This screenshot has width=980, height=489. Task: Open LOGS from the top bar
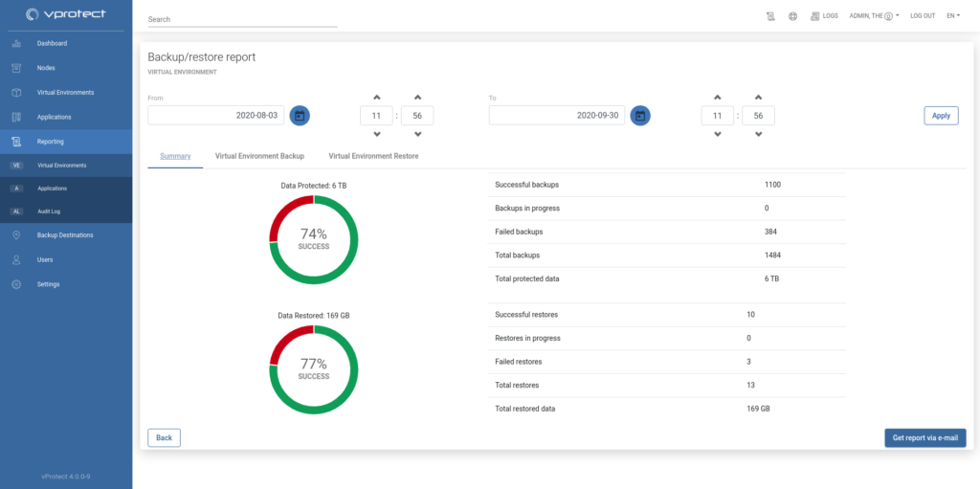point(823,16)
